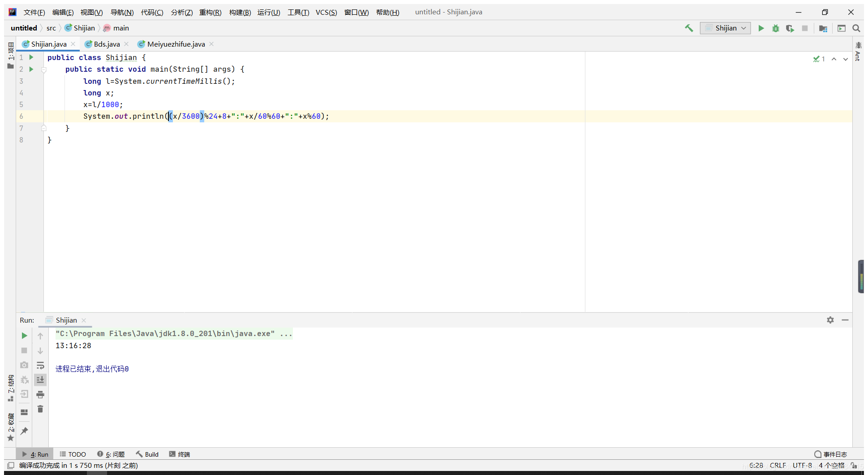Click dump threads camera icon
The height and width of the screenshot is (475, 868).
[24, 365]
